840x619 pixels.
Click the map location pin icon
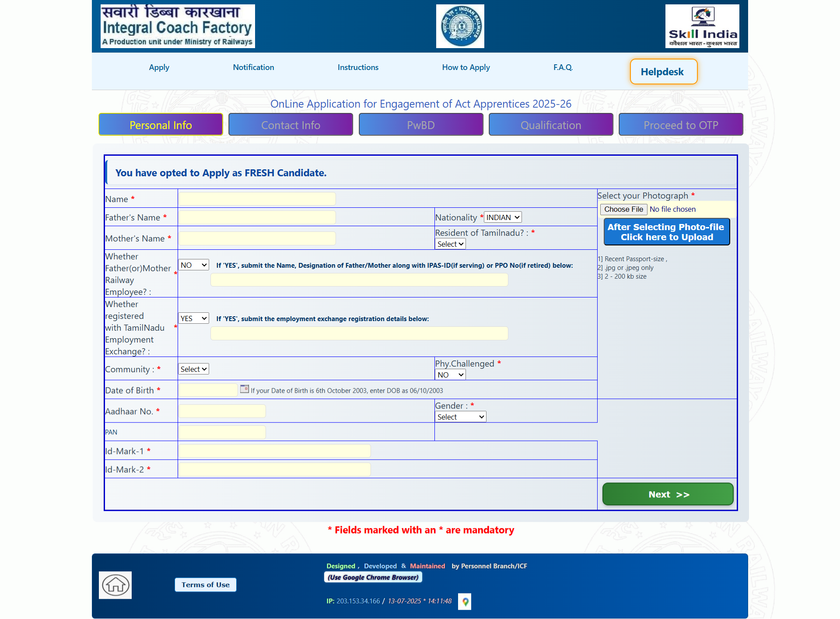(x=465, y=602)
